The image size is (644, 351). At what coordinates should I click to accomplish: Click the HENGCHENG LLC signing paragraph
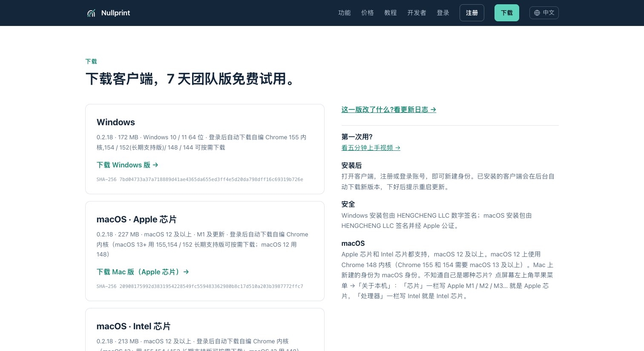tap(437, 221)
